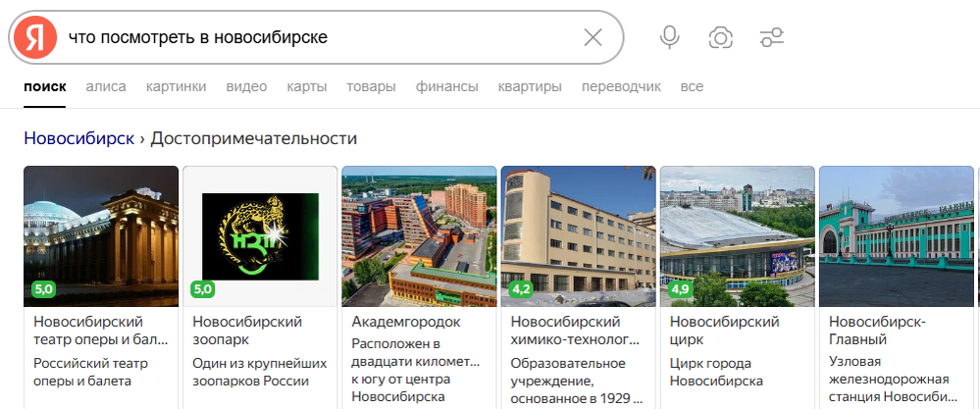Click the Достопримечательности heading text
This screenshot has width=980, height=409.
(x=254, y=138)
